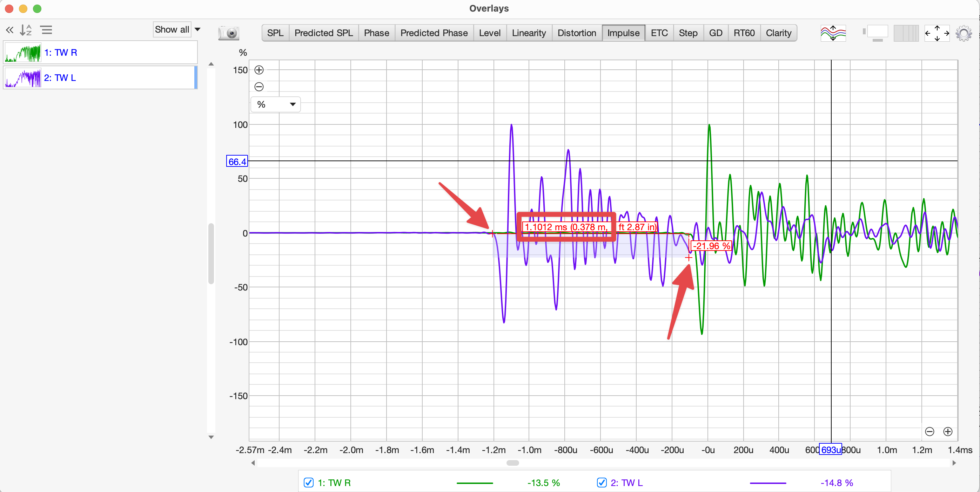Open the Show all dropdown
The width and height of the screenshot is (980, 492).
177,30
